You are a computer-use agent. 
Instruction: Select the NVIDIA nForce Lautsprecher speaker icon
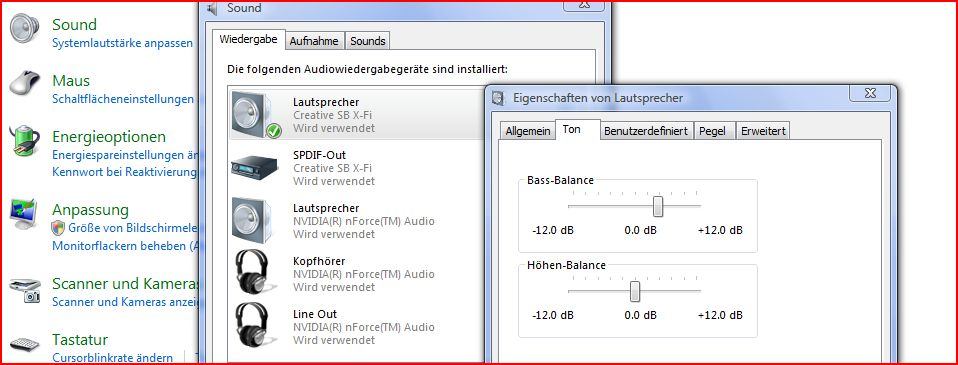coord(253,220)
